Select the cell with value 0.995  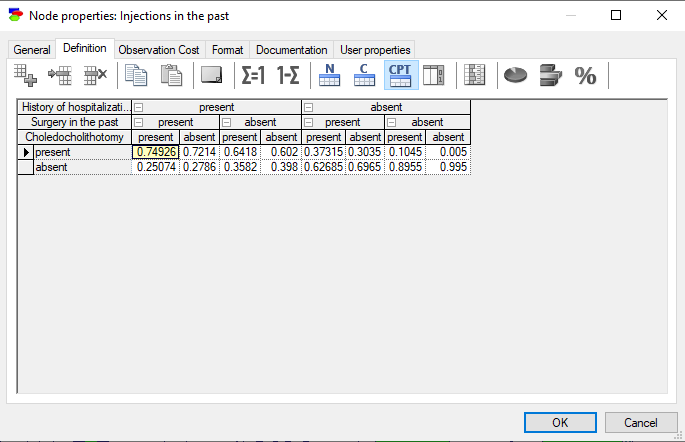pos(448,167)
